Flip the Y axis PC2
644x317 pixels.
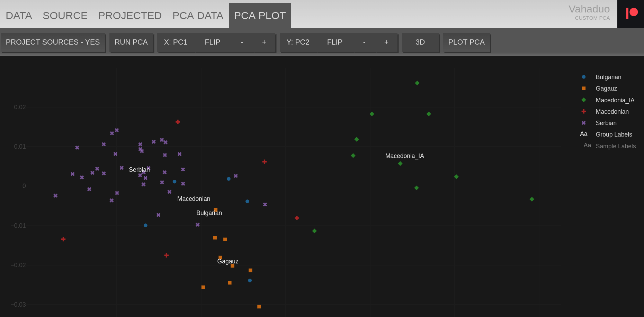pos(334,42)
